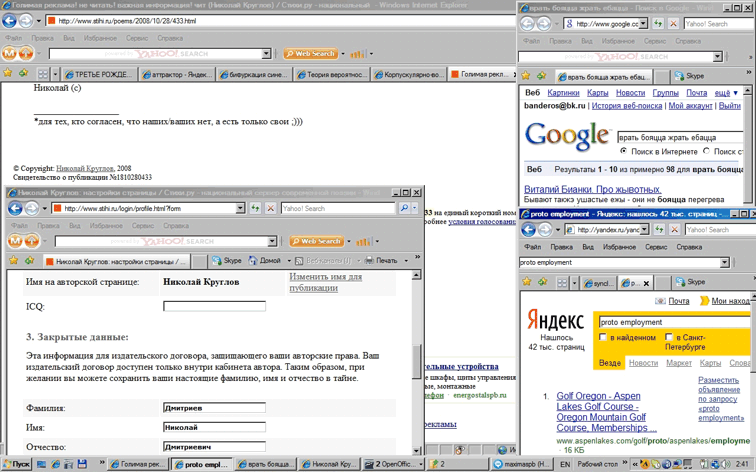Expand 'proto employment' toolbar field dropdown

click(x=725, y=262)
